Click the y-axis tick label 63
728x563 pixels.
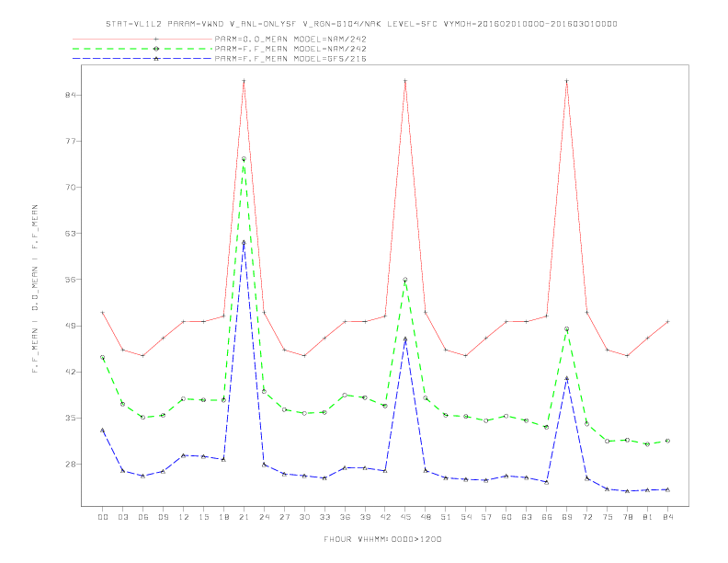click(x=70, y=233)
